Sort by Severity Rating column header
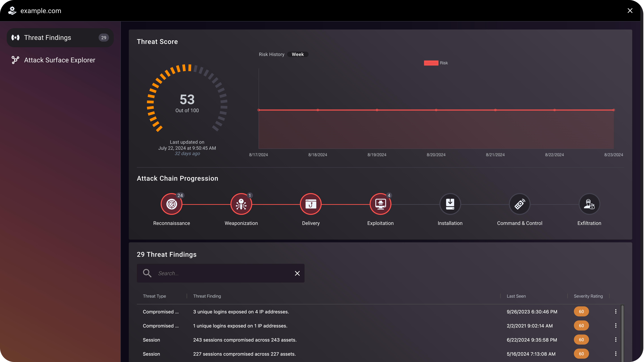Viewport: 644px width, 362px height. [588, 296]
